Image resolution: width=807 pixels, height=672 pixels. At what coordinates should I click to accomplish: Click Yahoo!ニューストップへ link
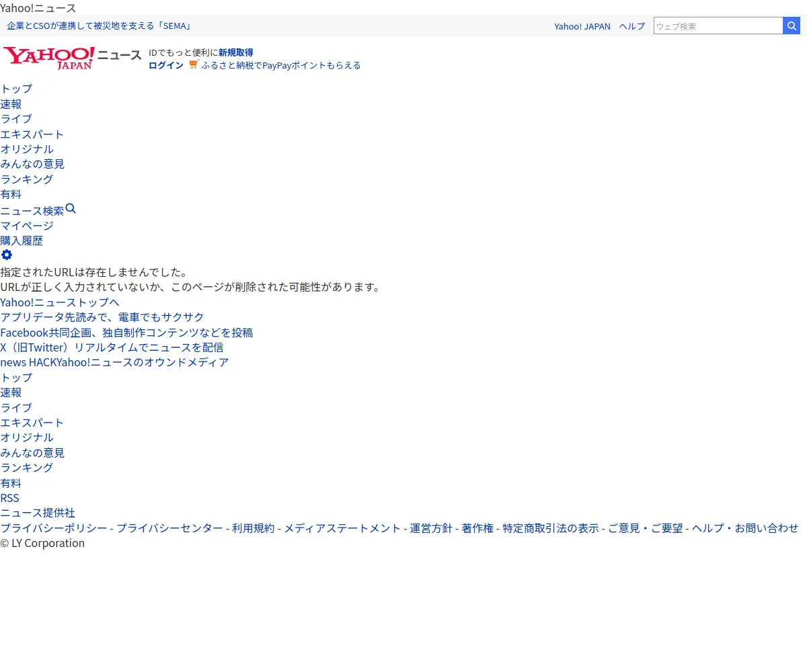click(60, 302)
